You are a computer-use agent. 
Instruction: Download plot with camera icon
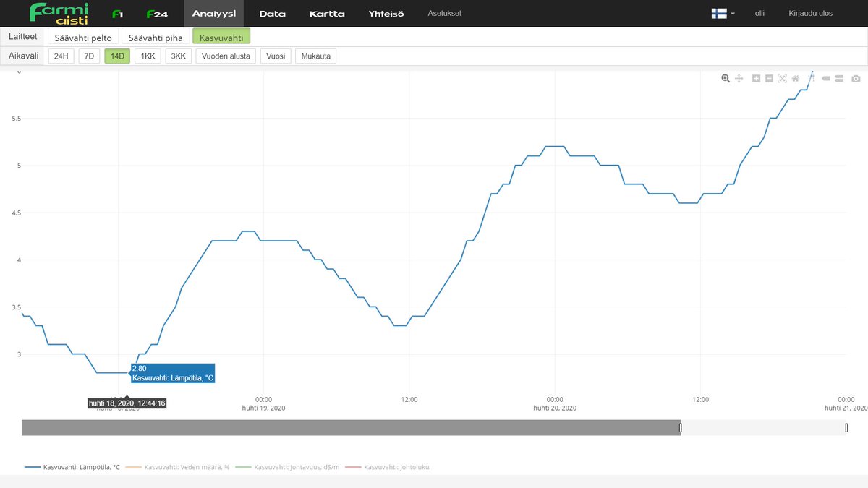click(x=856, y=78)
